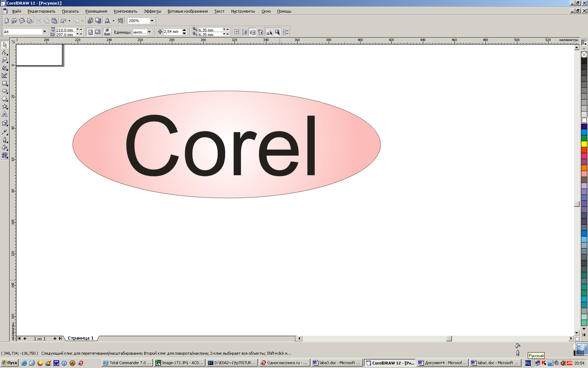The width and height of the screenshot is (588, 368).
Task: Switch to laba3.doc Microsoft Word taskbar button
Action: coord(336,363)
